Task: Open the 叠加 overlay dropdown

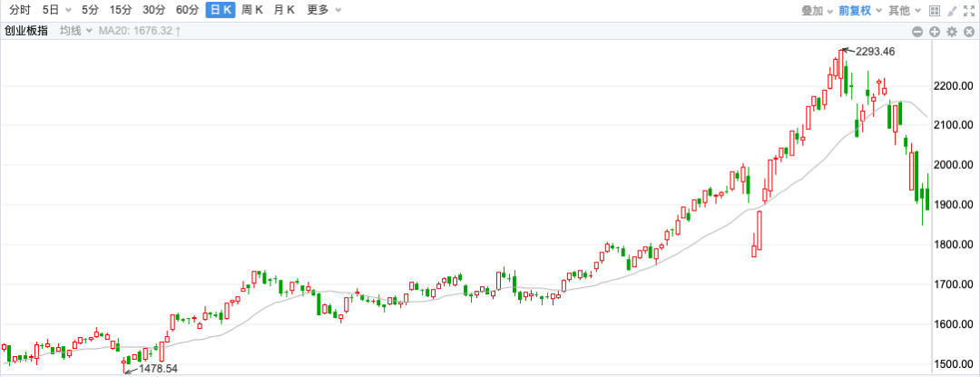Action: pyautogui.click(x=818, y=11)
